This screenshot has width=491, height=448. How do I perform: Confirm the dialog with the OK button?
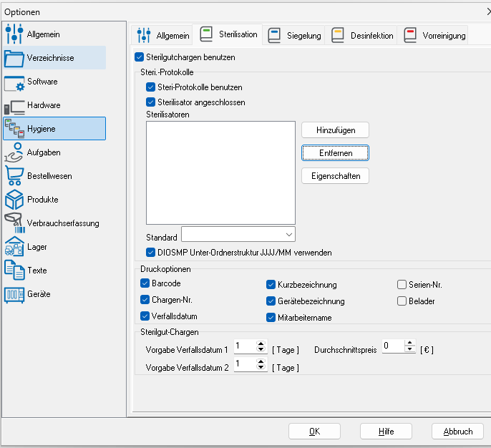coord(313,432)
